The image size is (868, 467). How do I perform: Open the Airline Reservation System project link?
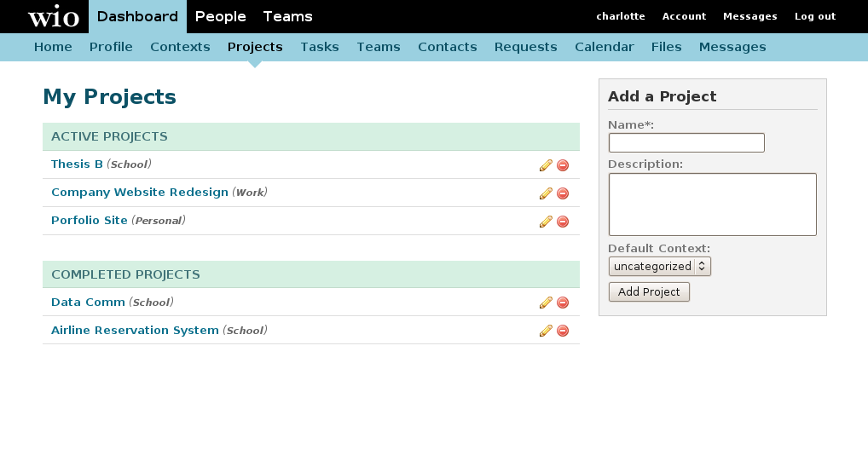135,331
